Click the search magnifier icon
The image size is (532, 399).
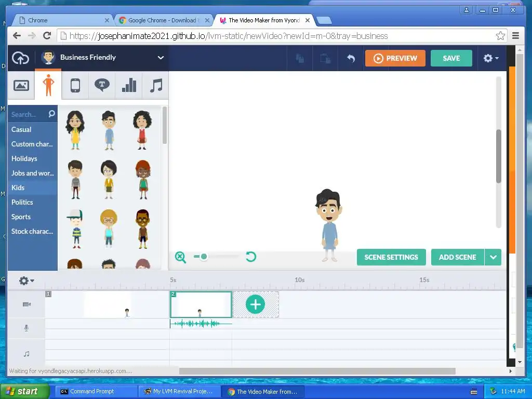51,114
